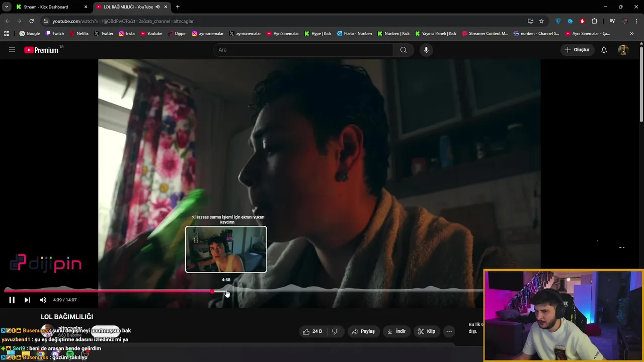Open the Insta bookmark
Screen dimensions: 644x362
tap(127, 34)
